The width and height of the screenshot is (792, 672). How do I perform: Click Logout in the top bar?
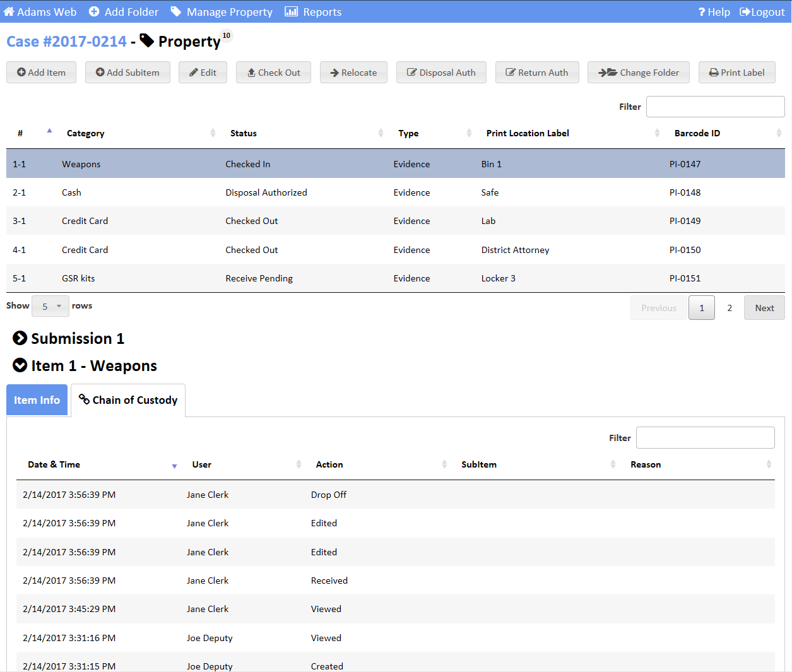click(x=762, y=12)
